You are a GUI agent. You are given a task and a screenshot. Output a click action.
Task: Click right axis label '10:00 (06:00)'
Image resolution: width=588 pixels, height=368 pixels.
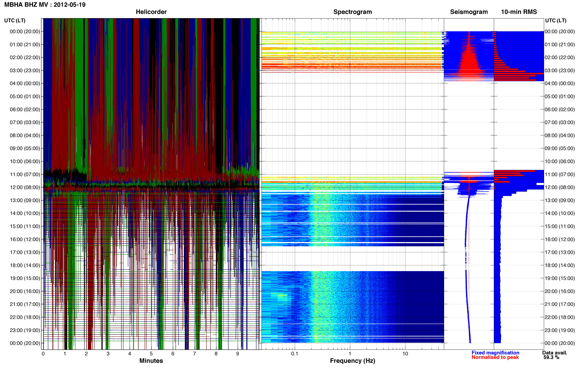[560, 161]
